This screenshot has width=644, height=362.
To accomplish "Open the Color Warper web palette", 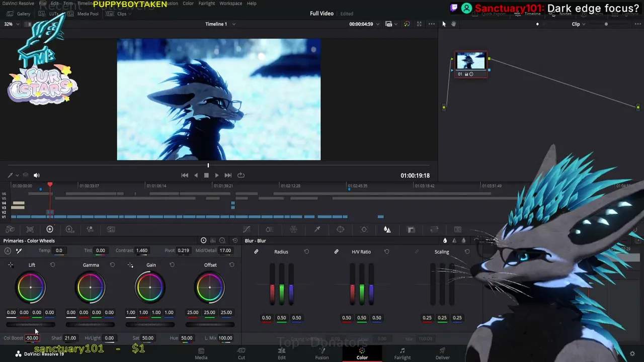I will 293,229.
